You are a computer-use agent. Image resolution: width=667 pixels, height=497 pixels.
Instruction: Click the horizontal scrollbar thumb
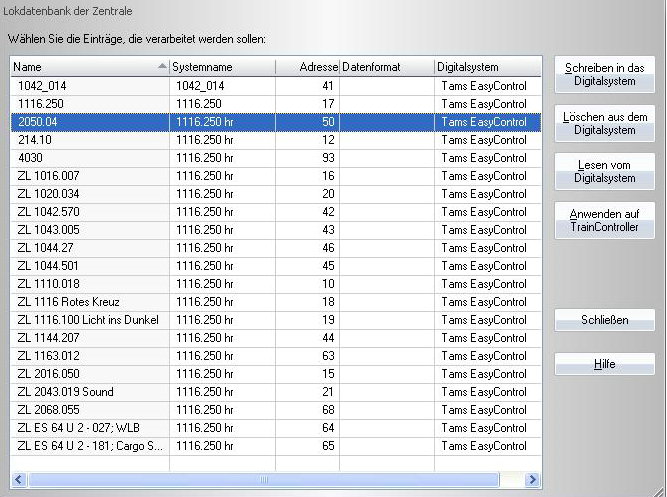[x=263, y=480]
